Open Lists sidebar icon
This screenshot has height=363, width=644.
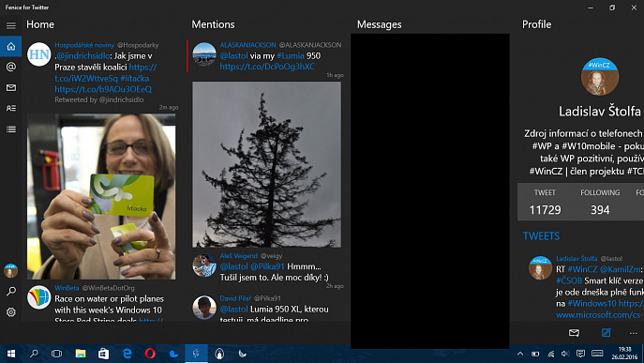[11, 129]
